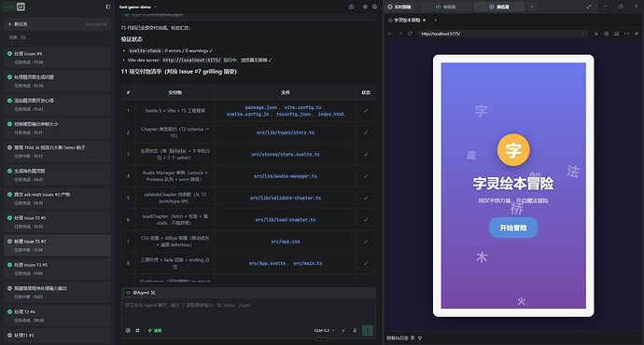The height and width of the screenshot is (345, 644).
Task: Click the bell icon beside the send button
Action: (355, 330)
